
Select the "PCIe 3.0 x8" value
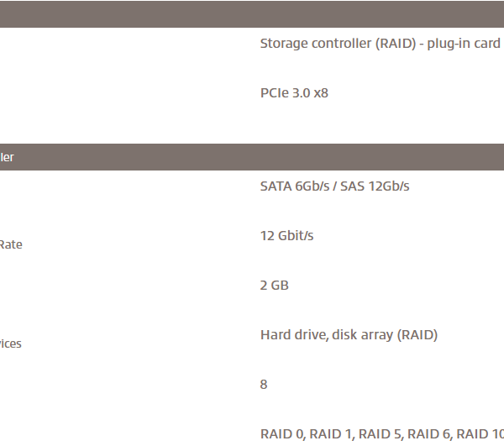[294, 93]
